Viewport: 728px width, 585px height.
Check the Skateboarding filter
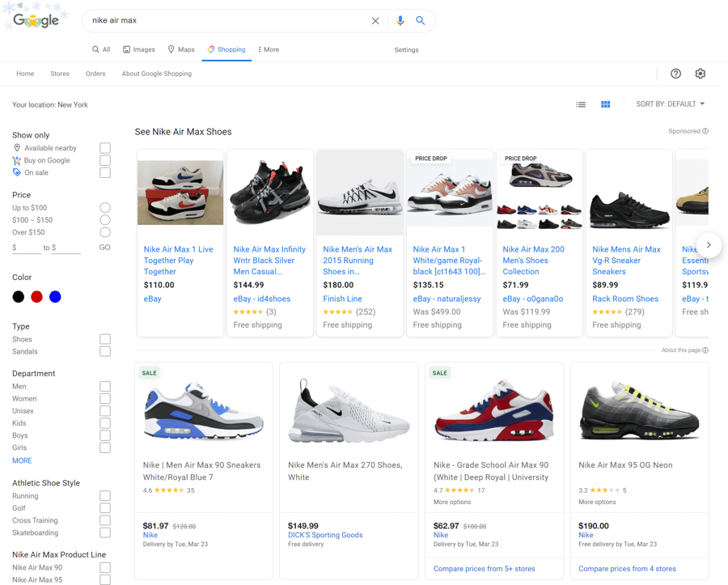105,533
